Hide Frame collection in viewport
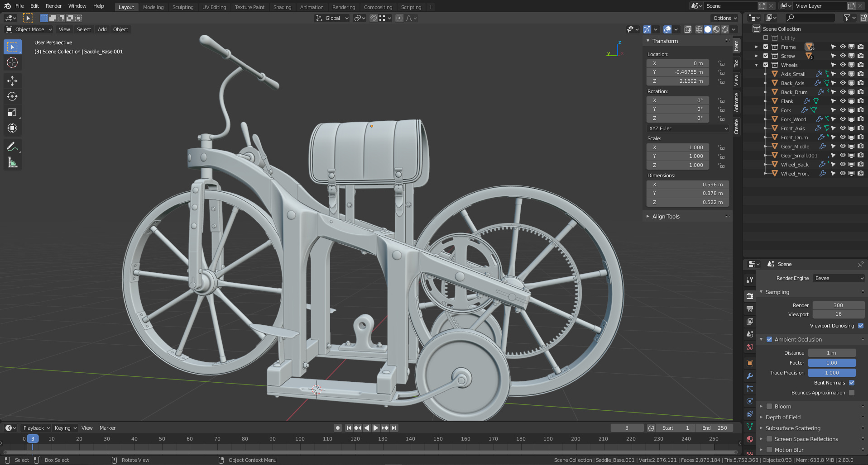868x465 pixels. tap(843, 47)
